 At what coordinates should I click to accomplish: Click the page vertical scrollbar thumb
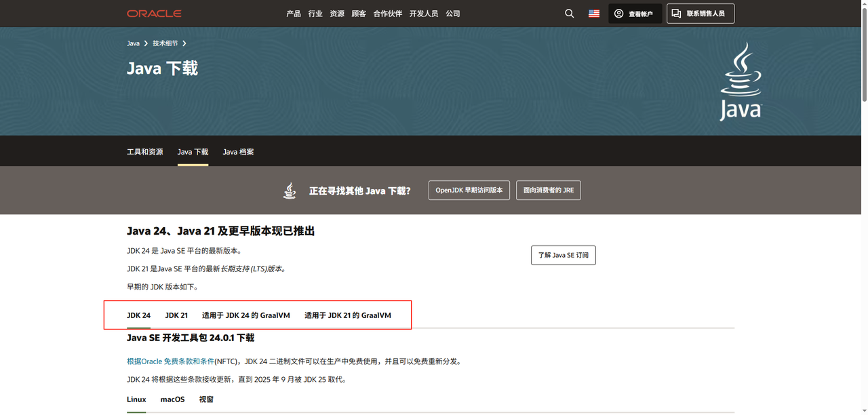tap(864, 54)
